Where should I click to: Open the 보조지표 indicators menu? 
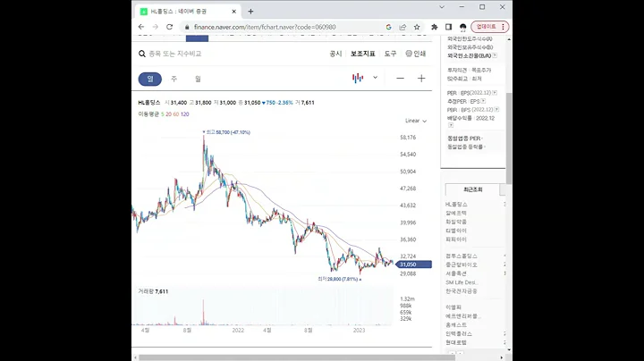pyautogui.click(x=362, y=54)
